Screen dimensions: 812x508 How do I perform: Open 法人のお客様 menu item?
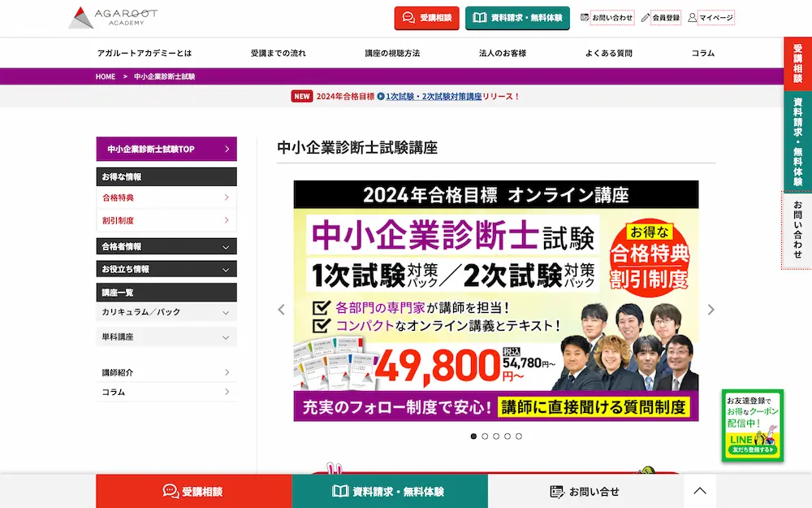point(503,53)
